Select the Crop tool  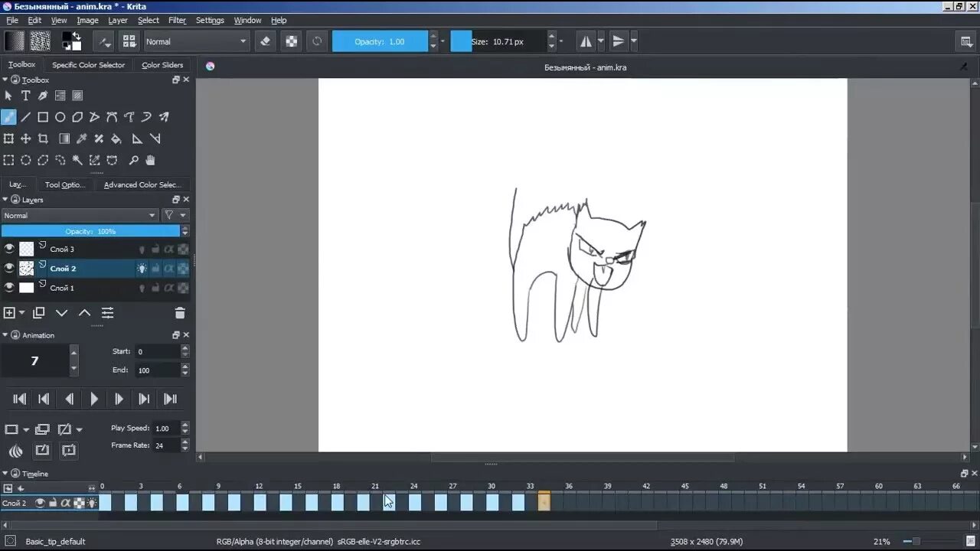43,139
